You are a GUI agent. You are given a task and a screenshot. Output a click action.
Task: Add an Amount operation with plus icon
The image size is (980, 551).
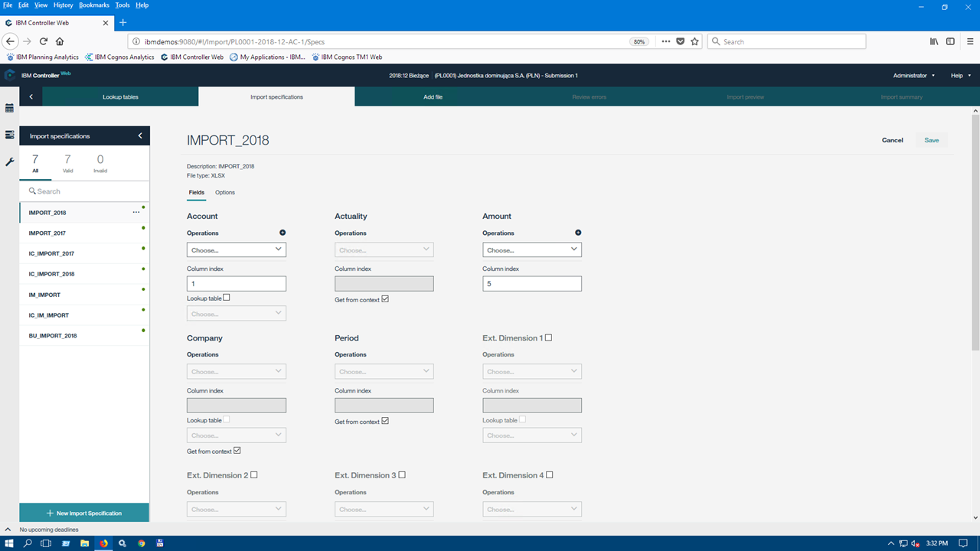pyautogui.click(x=578, y=233)
